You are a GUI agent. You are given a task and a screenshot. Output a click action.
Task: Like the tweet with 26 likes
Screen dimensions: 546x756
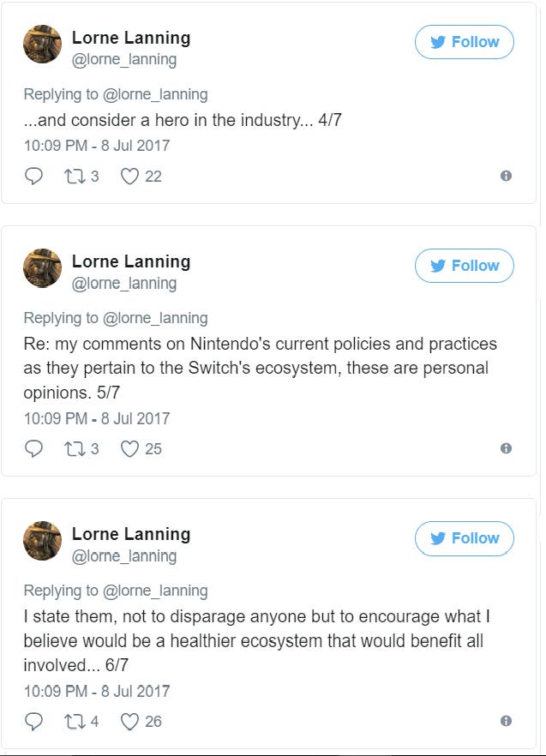[129, 722]
